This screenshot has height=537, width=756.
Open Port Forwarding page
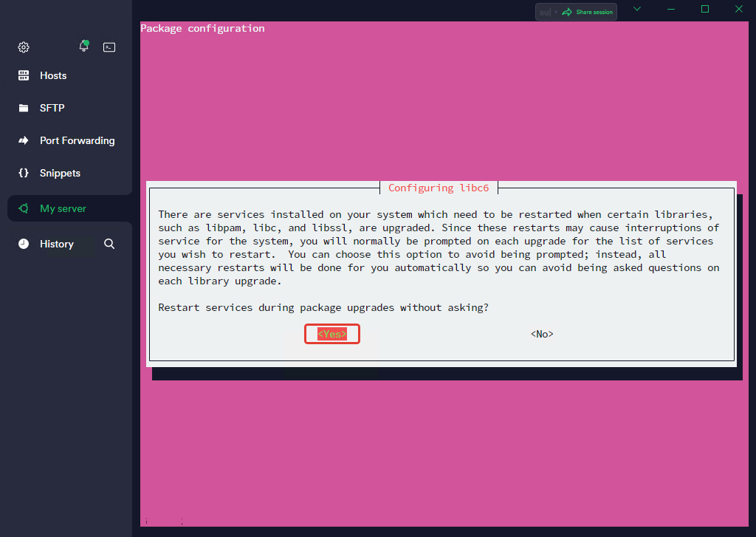click(77, 140)
